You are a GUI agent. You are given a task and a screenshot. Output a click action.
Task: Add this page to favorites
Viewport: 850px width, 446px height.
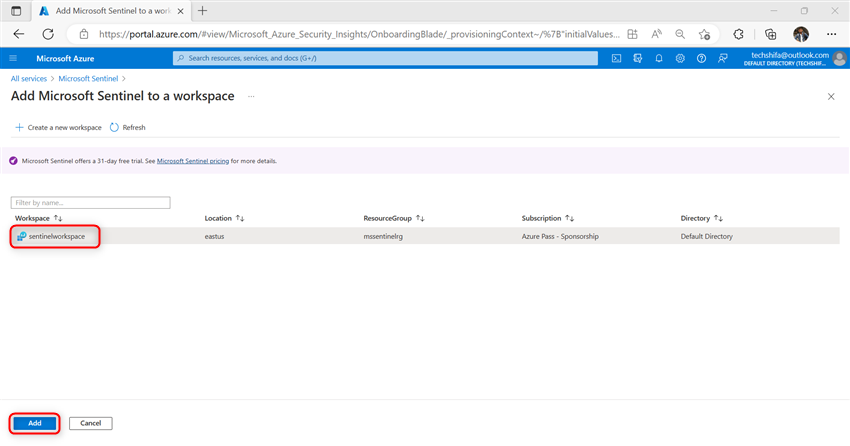click(x=704, y=34)
